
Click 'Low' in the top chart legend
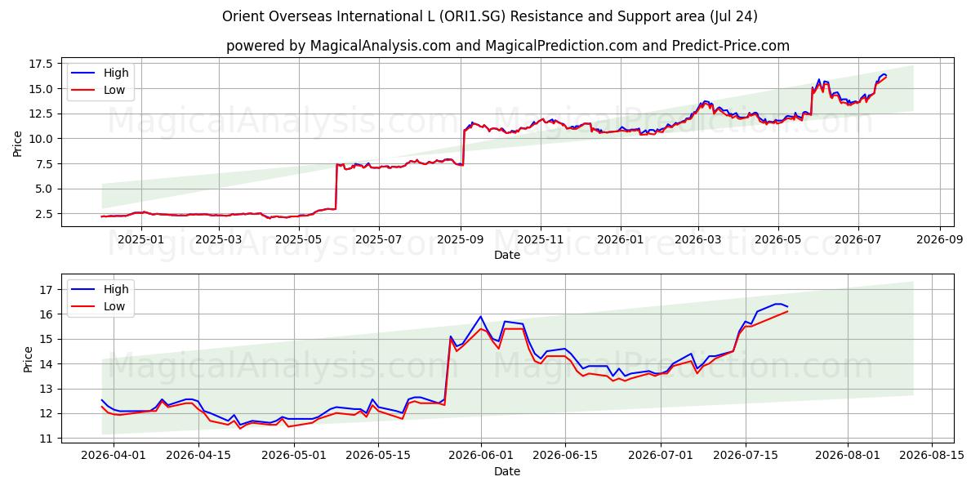tap(114, 90)
